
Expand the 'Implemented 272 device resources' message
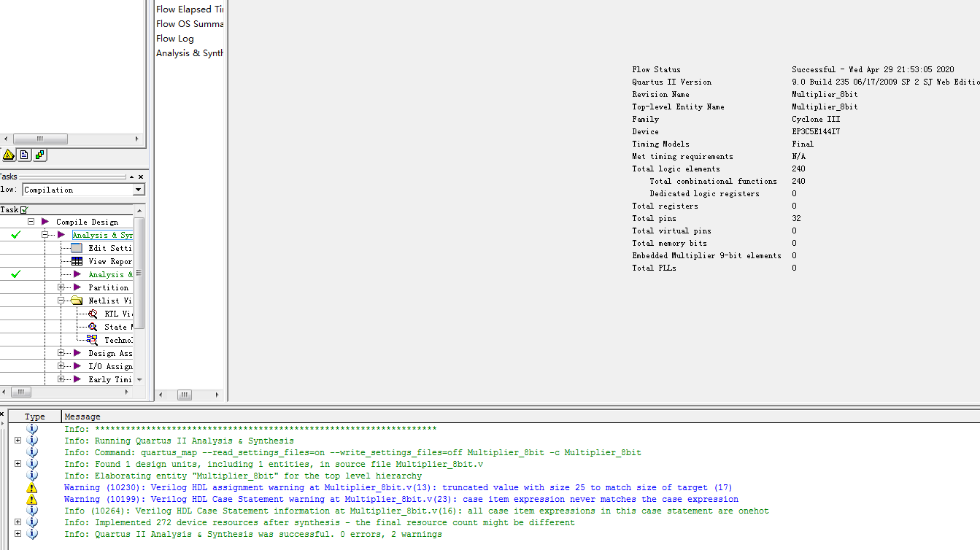[x=18, y=522]
